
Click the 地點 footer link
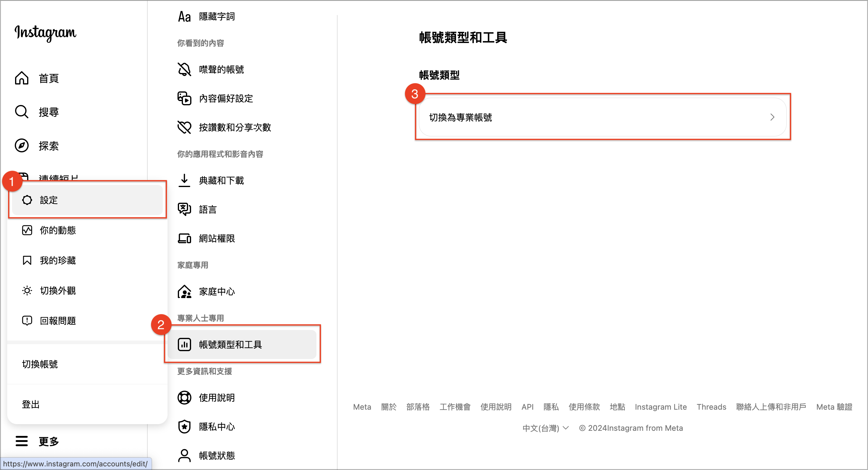pyautogui.click(x=617, y=407)
